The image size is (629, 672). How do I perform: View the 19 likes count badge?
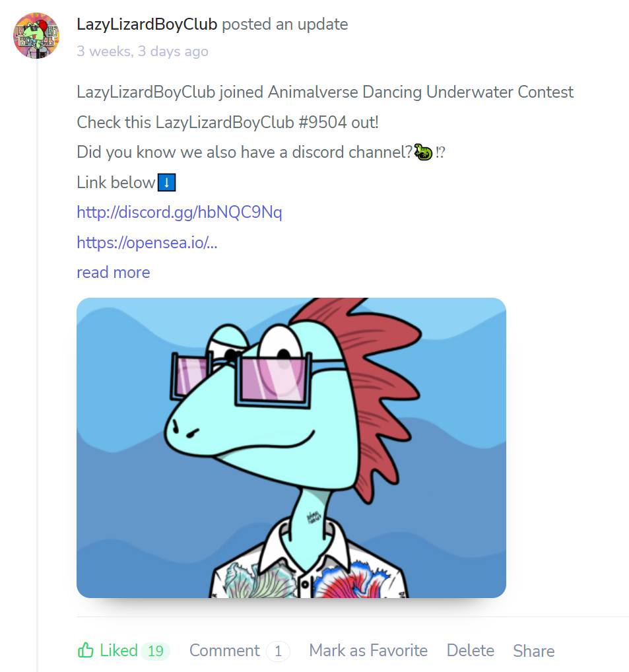coord(156,651)
